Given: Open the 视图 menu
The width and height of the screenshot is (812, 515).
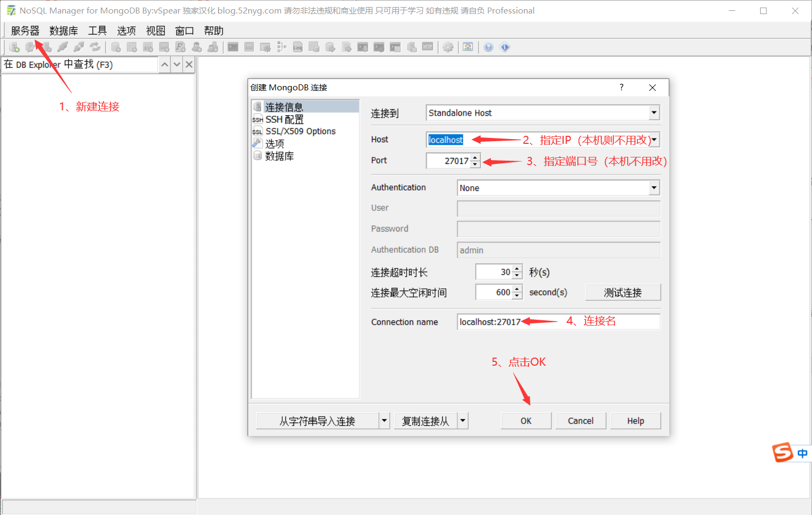Looking at the screenshot, I should [156, 31].
